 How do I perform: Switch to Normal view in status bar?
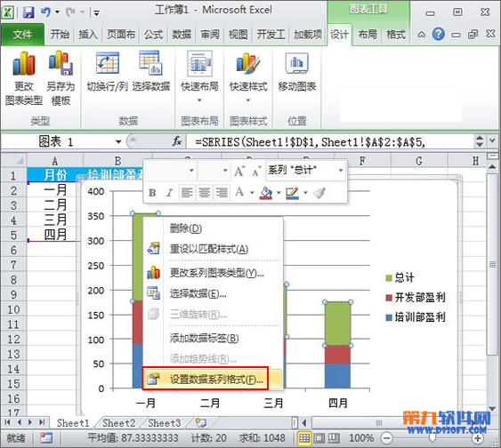pyautogui.click(x=303, y=438)
